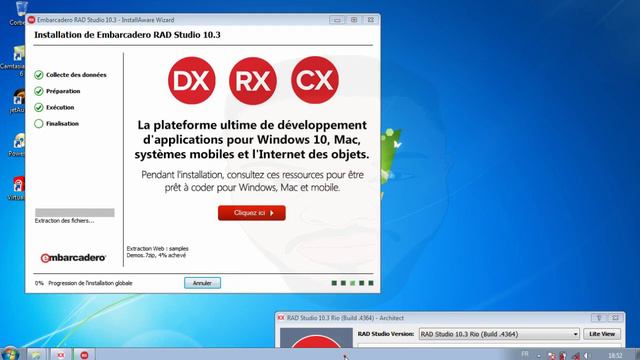Show hidden system tray icons arrow
Viewport: 640px width, 360px height.
[x=539, y=356]
